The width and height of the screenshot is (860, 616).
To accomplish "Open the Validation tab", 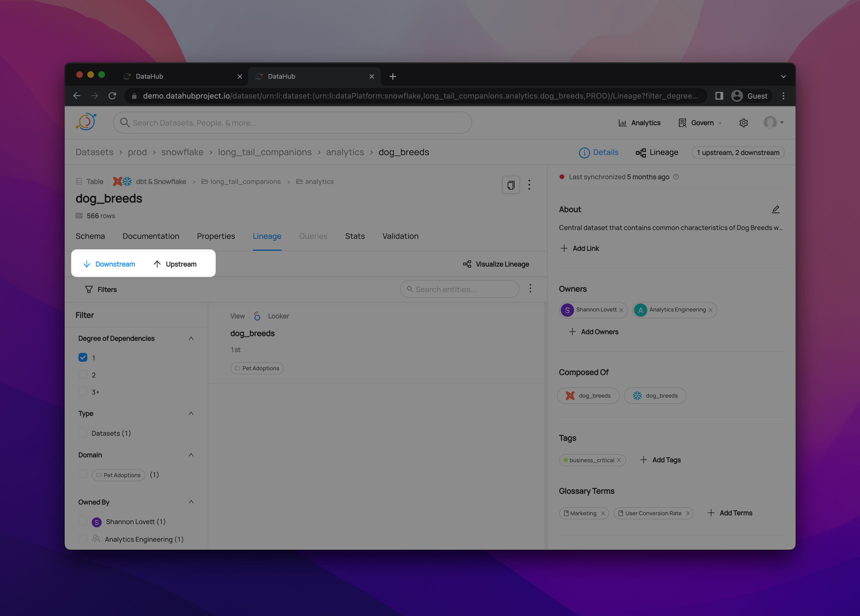I will pos(400,236).
